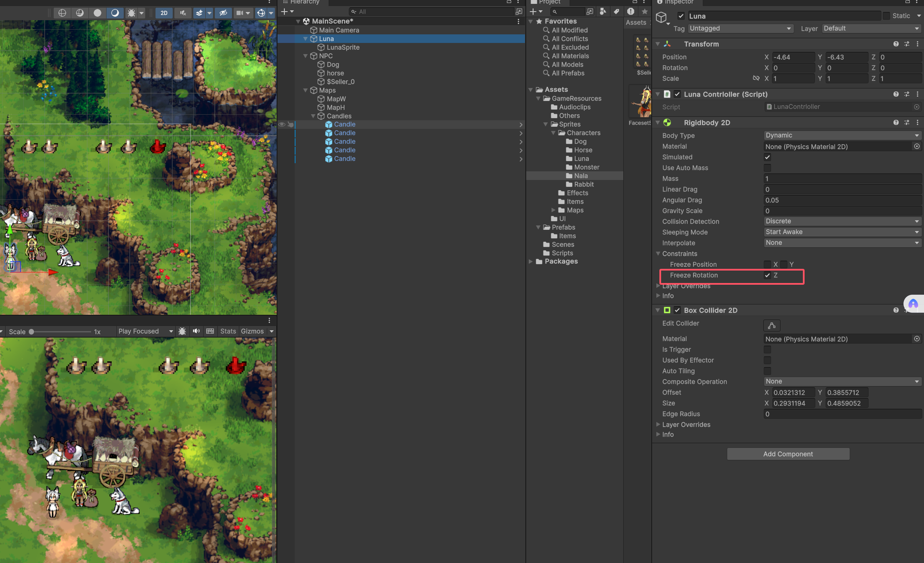Screen dimensions: 924x563
Task: Toggle the 2D scene view button
Action: click(164, 13)
